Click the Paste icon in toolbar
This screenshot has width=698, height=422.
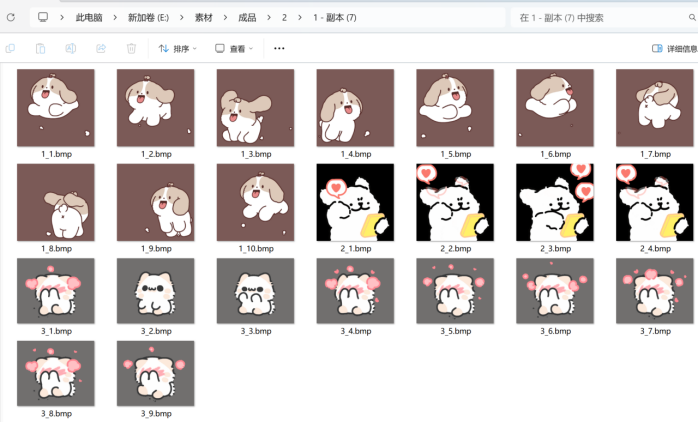pos(40,48)
